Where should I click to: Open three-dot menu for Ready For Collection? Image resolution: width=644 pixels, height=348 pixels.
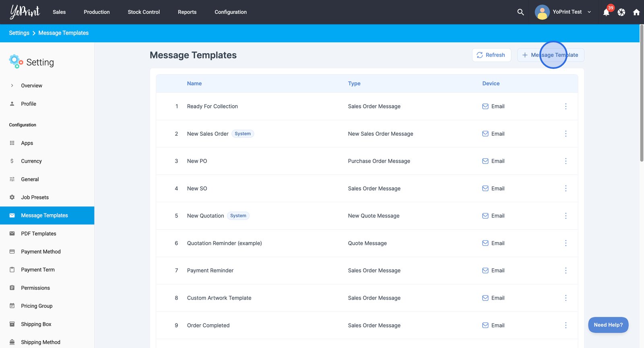point(566,106)
